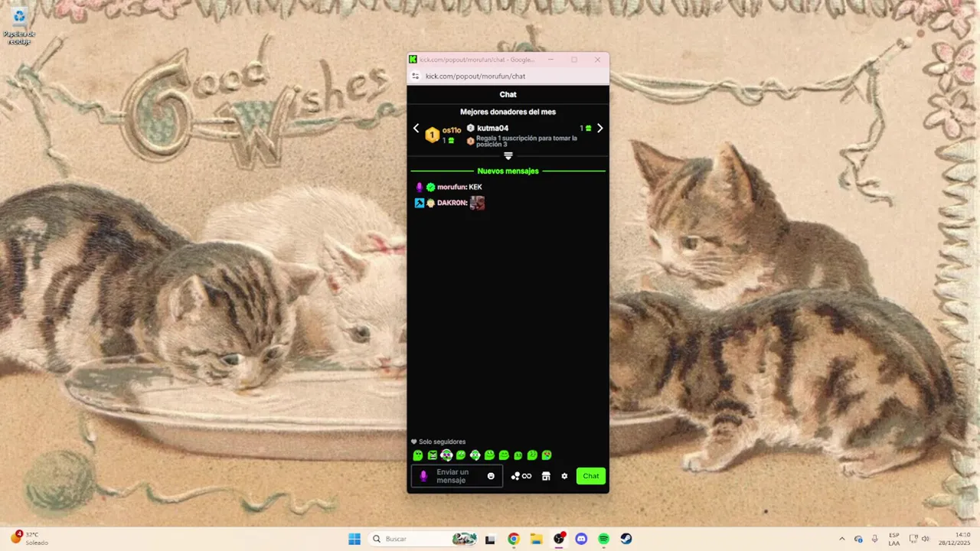Click 'Regala 1 suscripción' position 3 prompt
The width and height of the screenshot is (980, 551).
pyautogui.click(x=527, y=141)
